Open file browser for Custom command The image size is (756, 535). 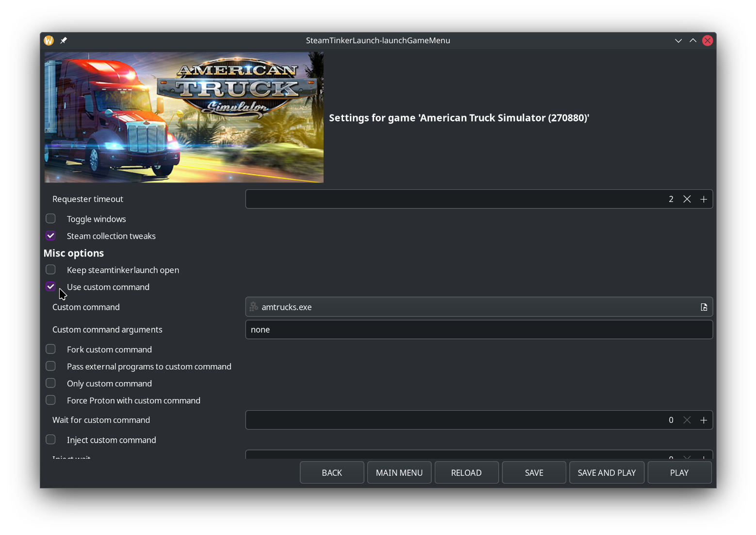coord(704,307)
